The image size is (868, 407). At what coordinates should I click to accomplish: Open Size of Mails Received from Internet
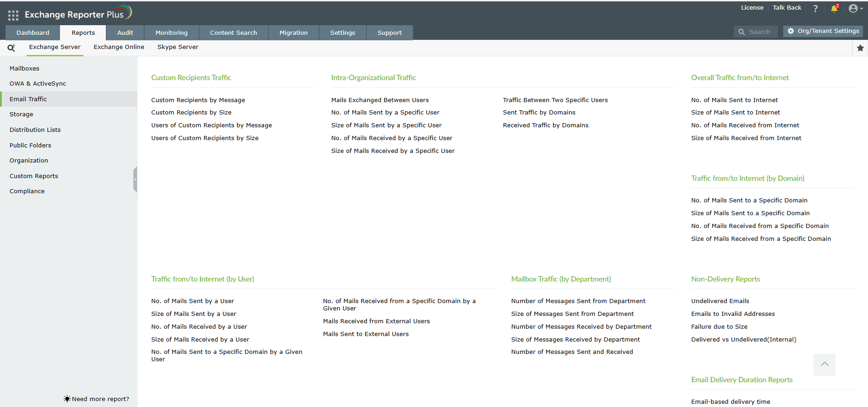[747, 138]
